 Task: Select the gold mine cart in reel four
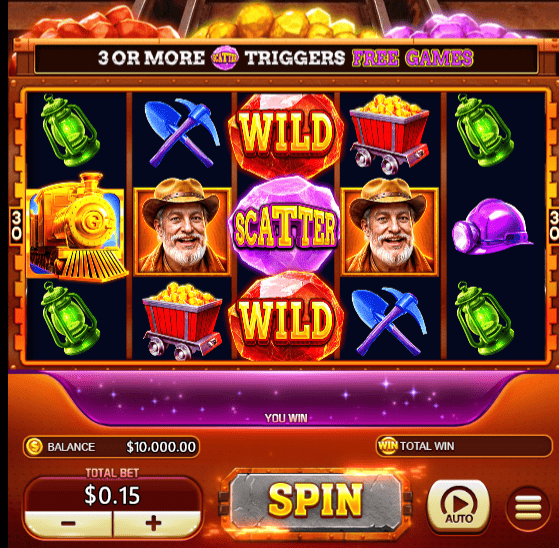pyautogui.click(x=389, y=134)
